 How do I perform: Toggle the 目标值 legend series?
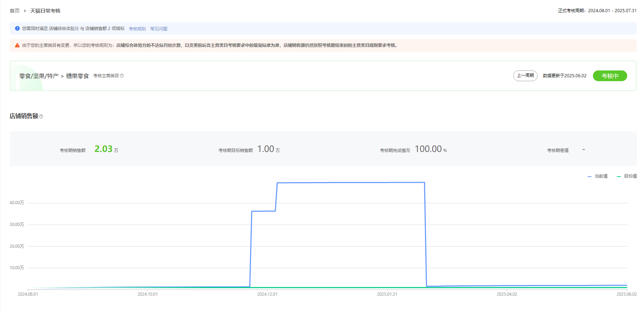point(627,176)
